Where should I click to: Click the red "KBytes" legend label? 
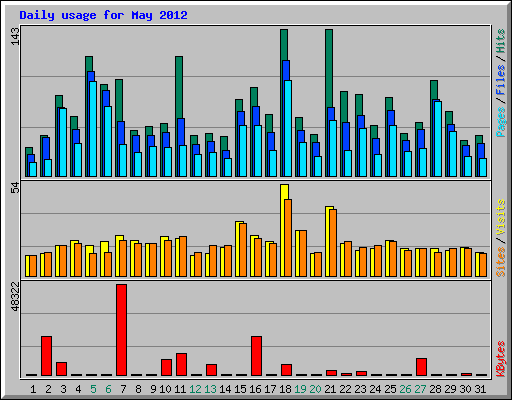500,358
